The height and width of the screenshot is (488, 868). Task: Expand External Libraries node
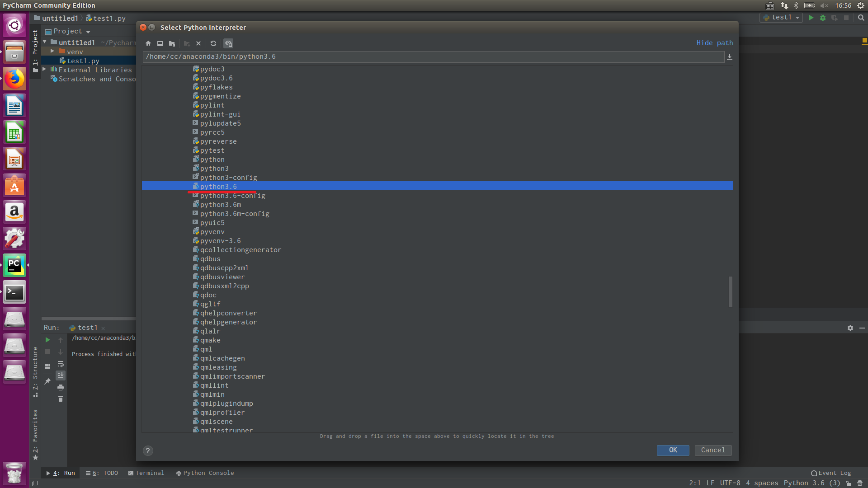44,70
